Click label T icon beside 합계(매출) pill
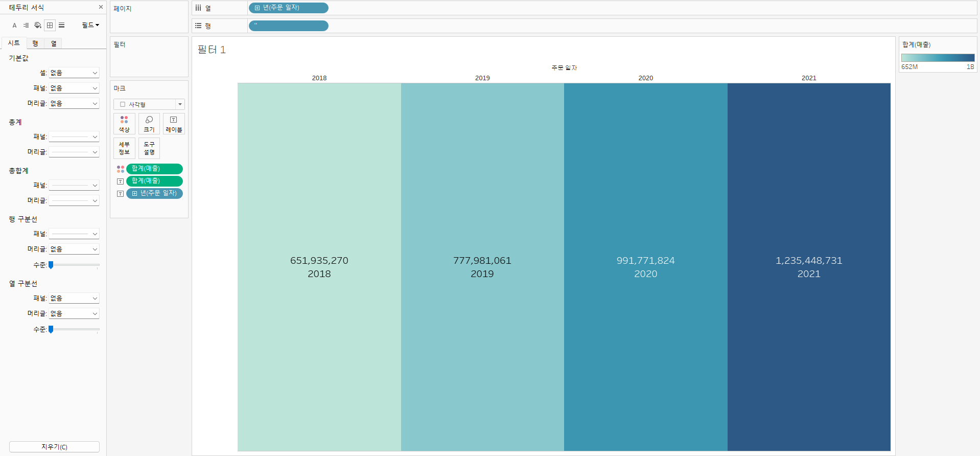980x456 pixels. coord(121,181)
